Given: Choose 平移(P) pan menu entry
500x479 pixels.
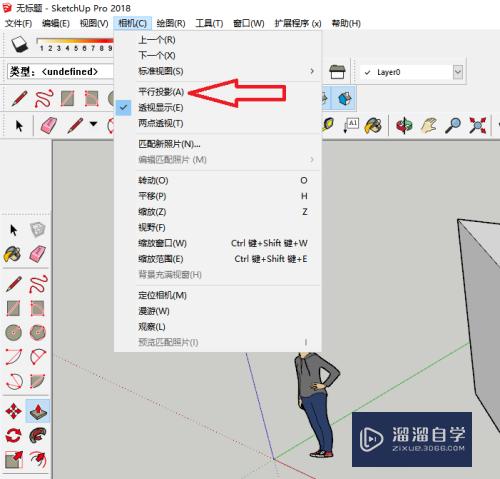Looking at the screenshot, I should click(218, 196).
